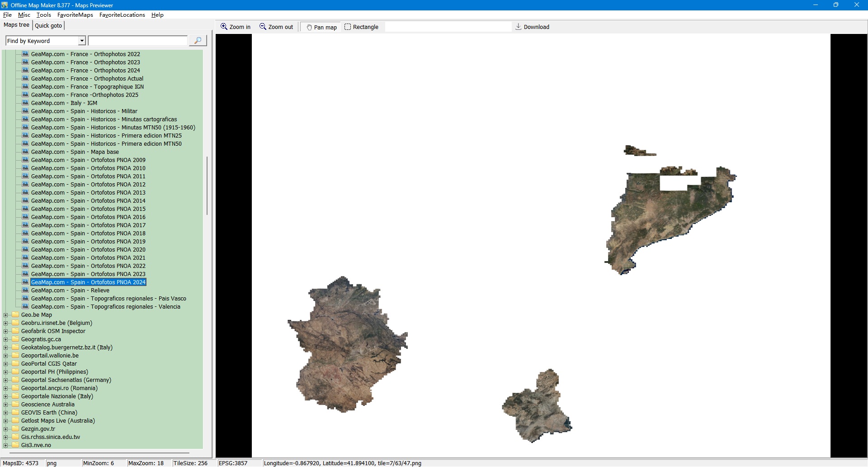Click the Italy - IGM map icon
Viewport: 868px width, 467px height.
(x=25, y=103)
